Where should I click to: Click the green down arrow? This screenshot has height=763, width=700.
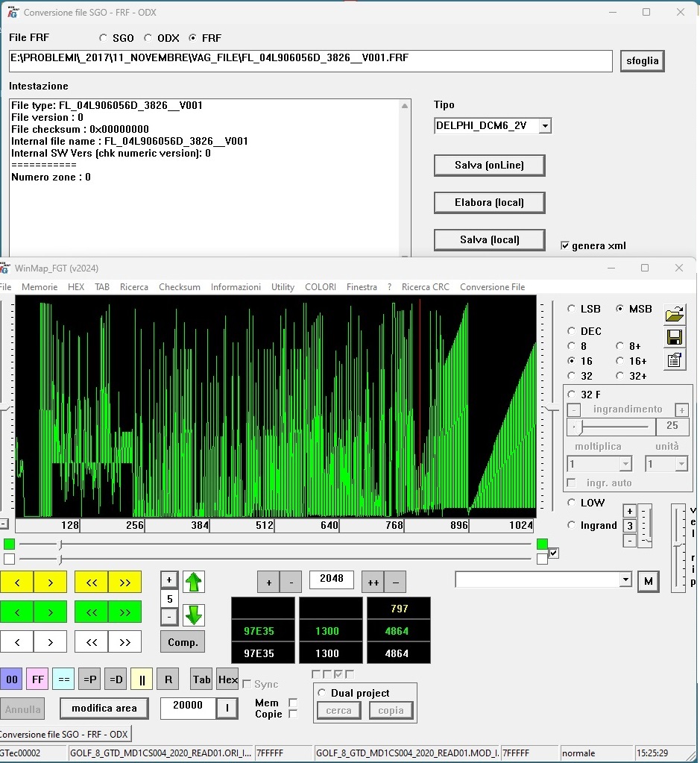click(x=194, y=615)
